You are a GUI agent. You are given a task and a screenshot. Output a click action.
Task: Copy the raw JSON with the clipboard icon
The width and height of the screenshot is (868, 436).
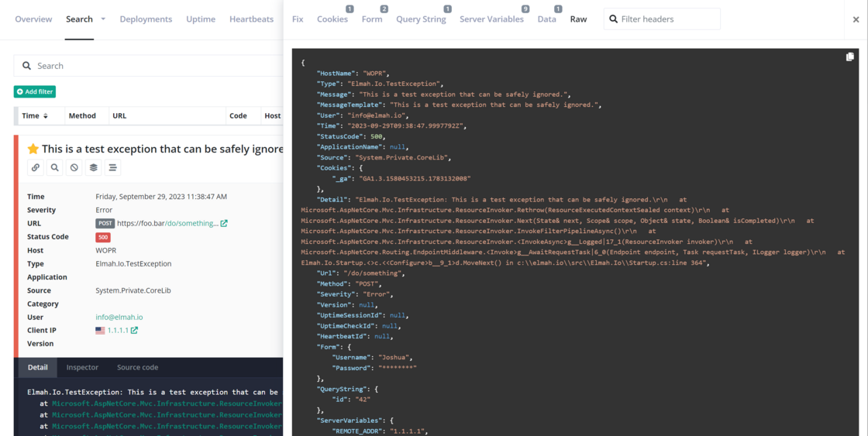[x=849, y=57]
